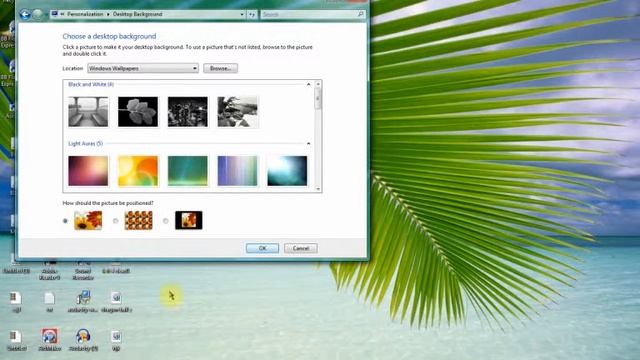
Task: Choose the fourth black and white wallpaper
Action: pyautogui.click(x=238, y=112)
